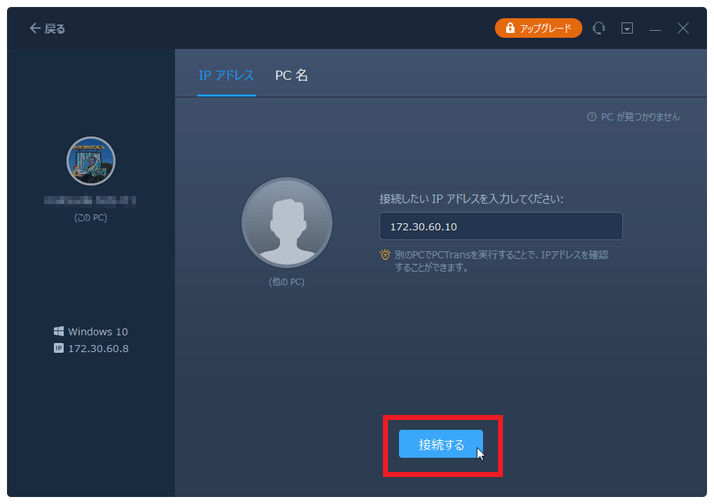Click the Windows logo icon in sidebar
The height and width of the screenshot is (504, 714).
pyautogui.click(x=59, y=331)
